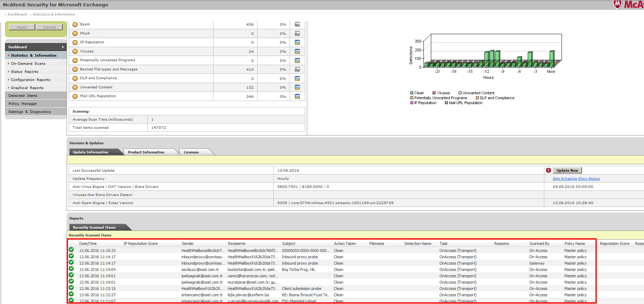Click the red update warning icon
The height and width of the screenshot is (304, 644).
(x=549, y=170)
